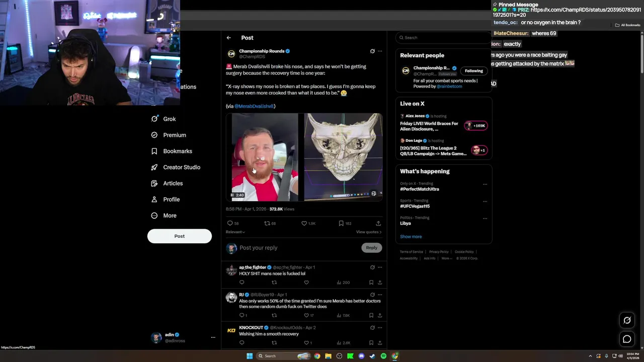This screenshot has height=362, width=644.
Task: Reply to the main post comment icon
Action: (230, 223)
